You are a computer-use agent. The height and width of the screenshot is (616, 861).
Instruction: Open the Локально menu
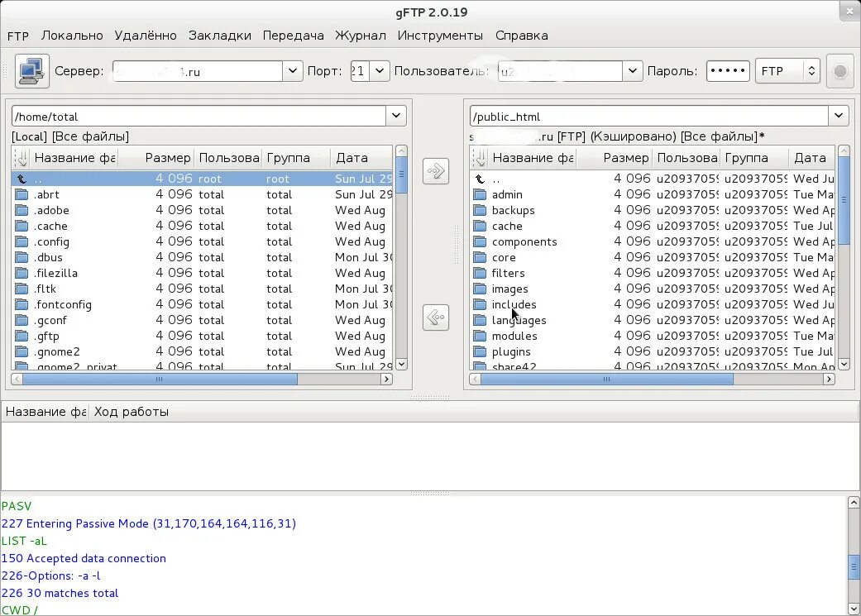point(72,36)
